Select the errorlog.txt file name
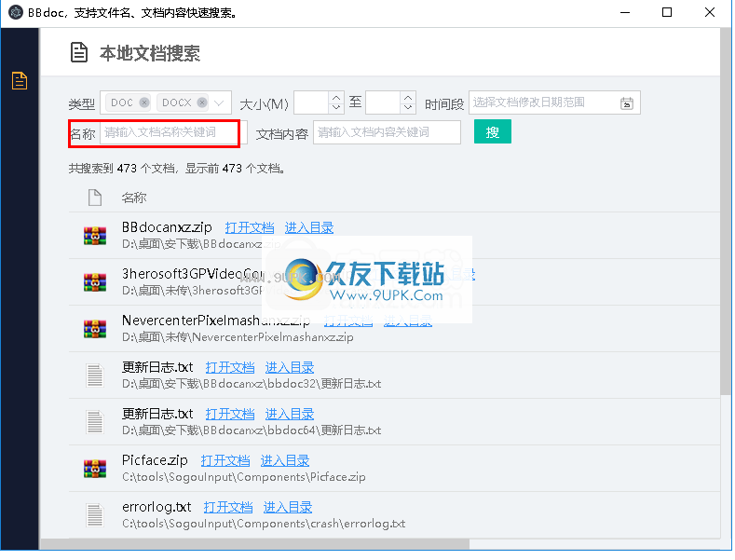This screenshot has width=735, height=560. [157, 507]
